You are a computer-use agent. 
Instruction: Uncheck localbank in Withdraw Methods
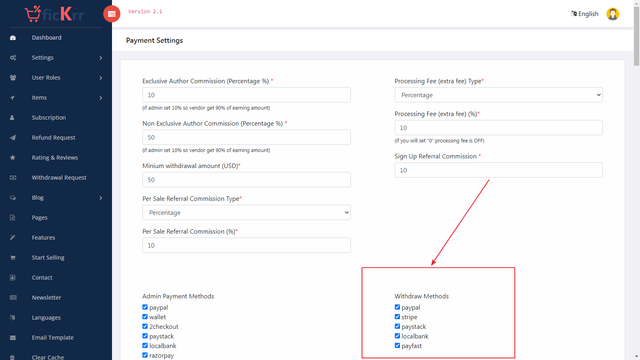pyautogui.click(x=397, y=336)
